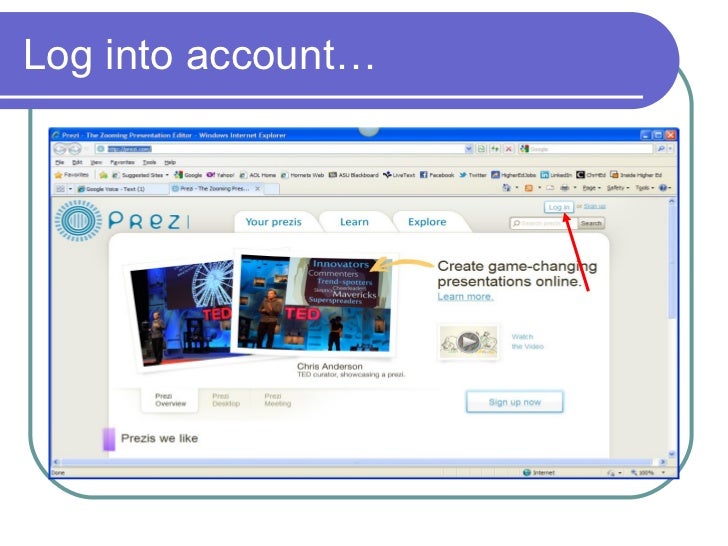The height and width of the screenshot is (546, 728).
Task: Click the magnifier search button in IE toolbar
Action: (660, 149)
